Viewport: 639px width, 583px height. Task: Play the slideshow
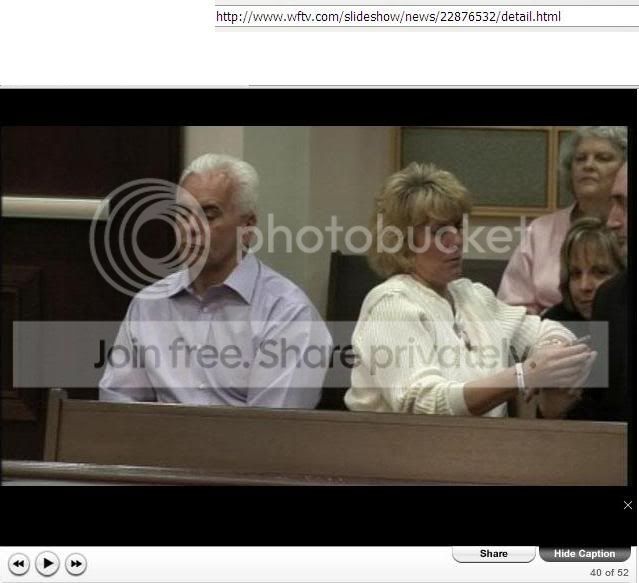coord(47,564)
